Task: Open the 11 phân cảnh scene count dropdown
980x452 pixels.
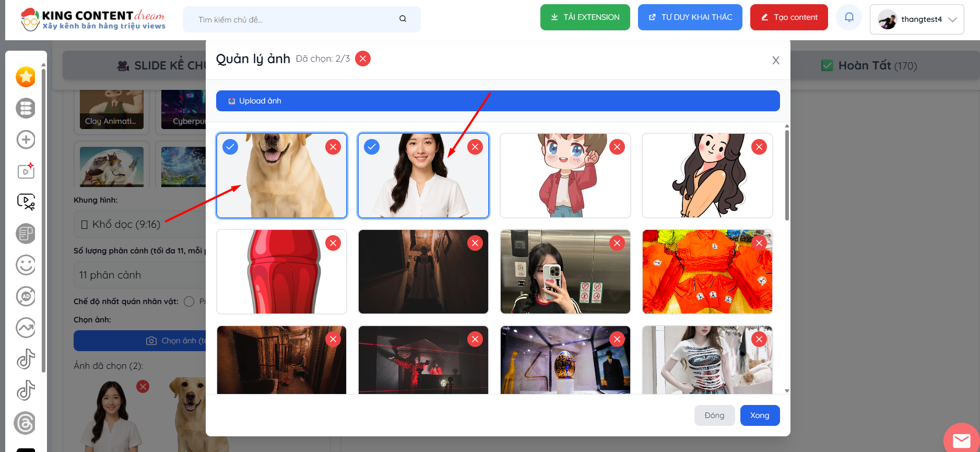Action: pos(140,275)
